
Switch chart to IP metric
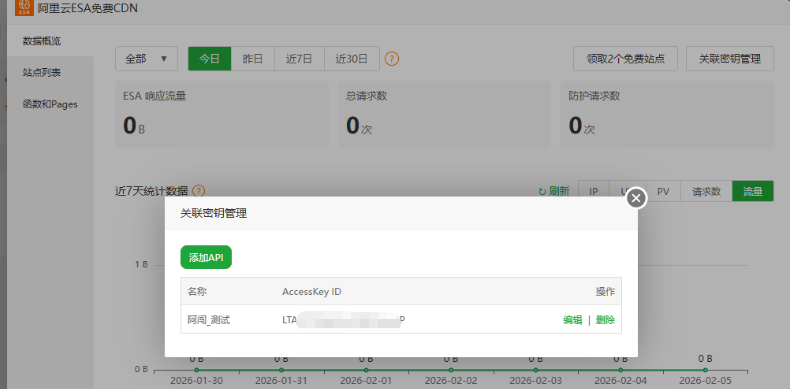pos(594,191)
